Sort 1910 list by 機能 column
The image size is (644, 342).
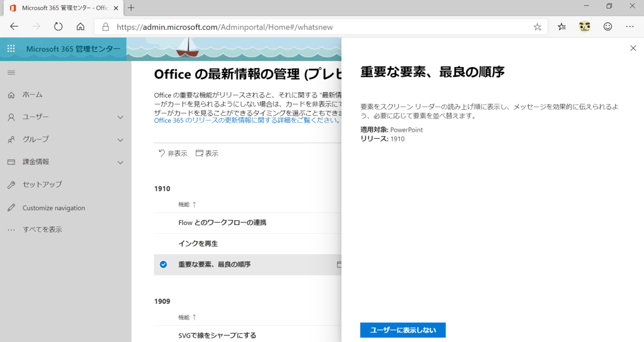tap(187, 205)
